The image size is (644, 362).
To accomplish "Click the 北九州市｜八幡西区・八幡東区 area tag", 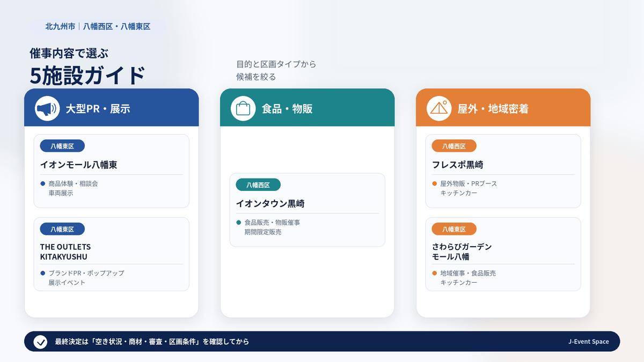I will 98,26.
